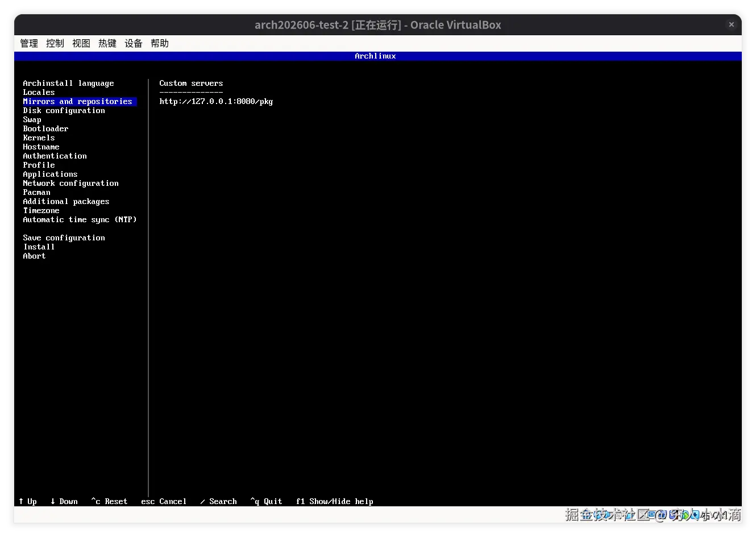Select the Pacman entry
Screen dimensions: 756x537
(x=36, y=193)
